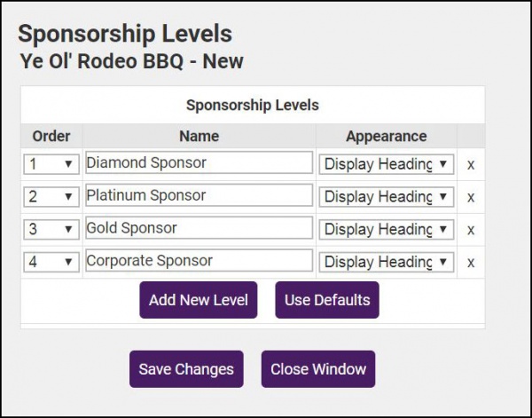This screenshot has width=532, height=418.
Task: Delete the Diamond Sponsor level row
Action: pyautogui.click(x=471, y=164)
